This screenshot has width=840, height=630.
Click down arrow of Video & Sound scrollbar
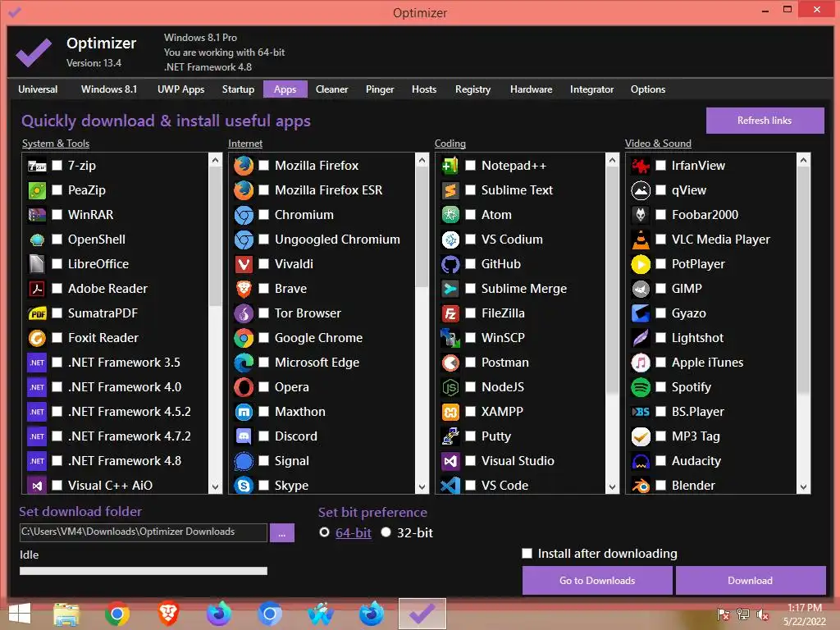[x=803, y=487]
